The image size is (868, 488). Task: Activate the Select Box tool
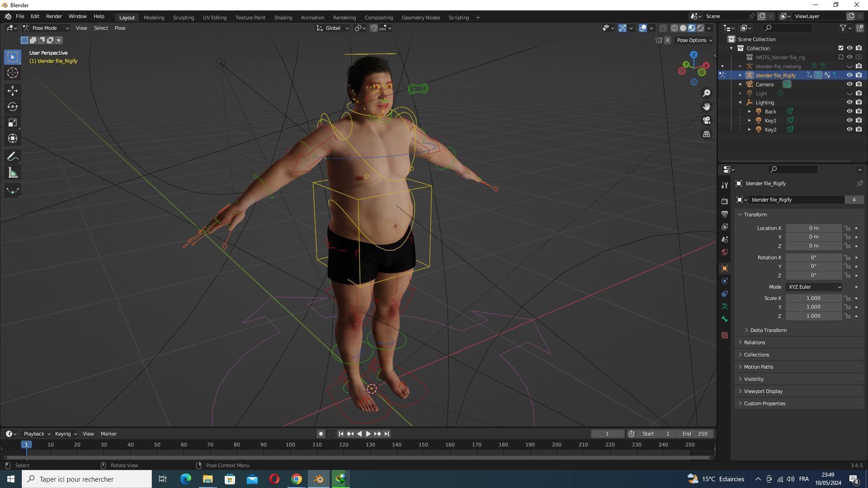tap(13, 57)
